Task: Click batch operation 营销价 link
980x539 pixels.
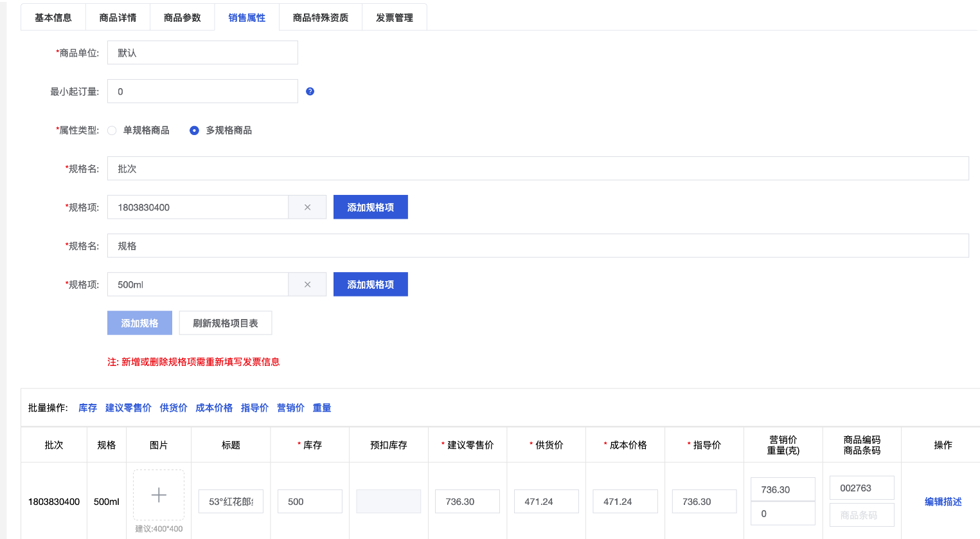Action: (290, 408)
